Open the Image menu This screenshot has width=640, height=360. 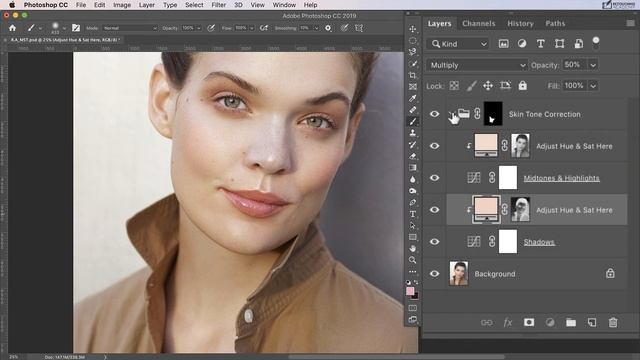pos(122,5)
